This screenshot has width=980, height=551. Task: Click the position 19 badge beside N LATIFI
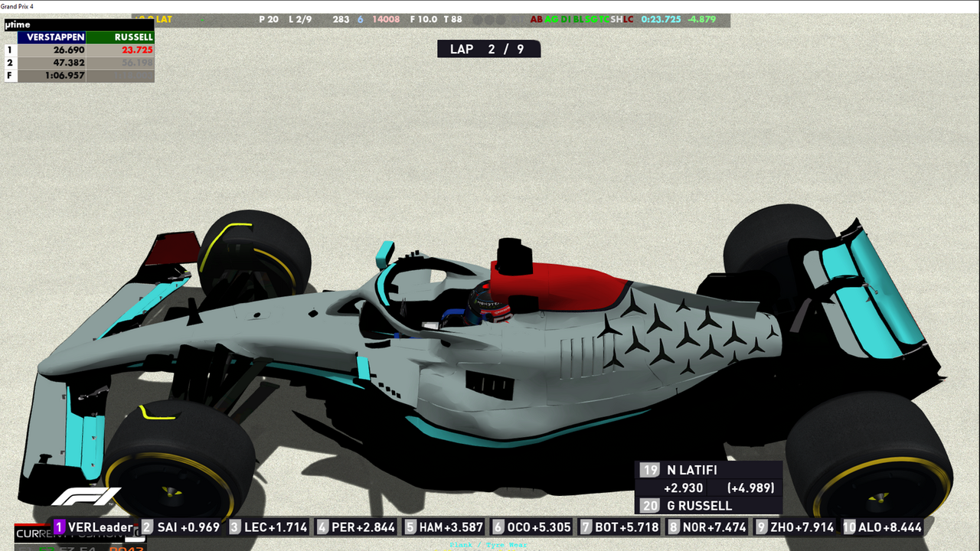point(650,470)
